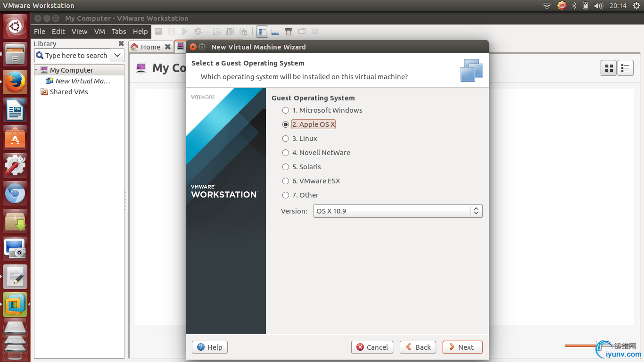Open Ubuntu Software Center
644x362 pixels.
[x=15, y=137]
